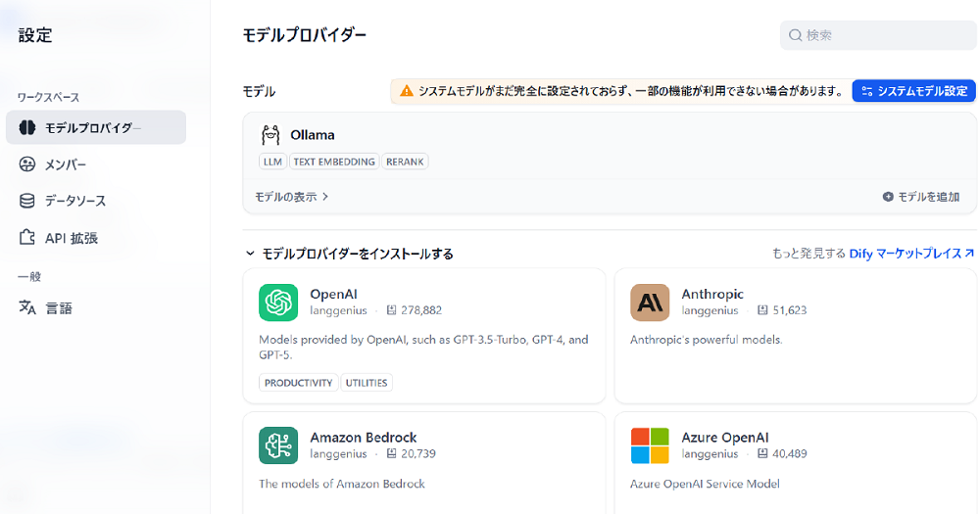The height and width of the screenshot is (514, 980).
Task: Open the データソース settings section
Action: pyautogui.click(x=74, y=201)
